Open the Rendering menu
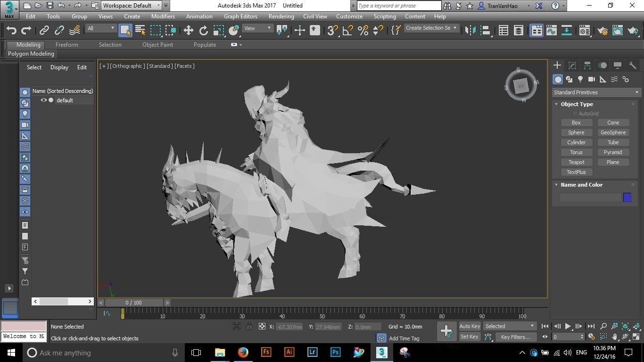The image size is (644, 362). pos(281,16)
